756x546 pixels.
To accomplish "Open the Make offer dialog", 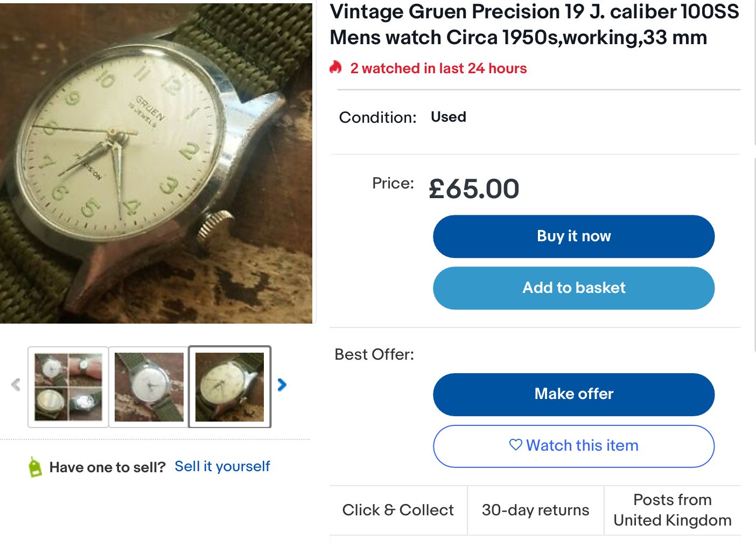I will coord(573,394).
